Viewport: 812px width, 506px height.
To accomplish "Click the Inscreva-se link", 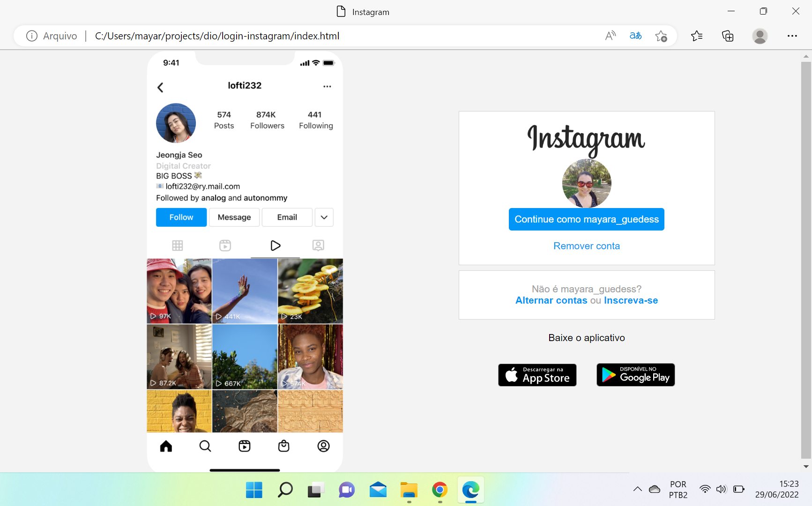I will (631, 300).
